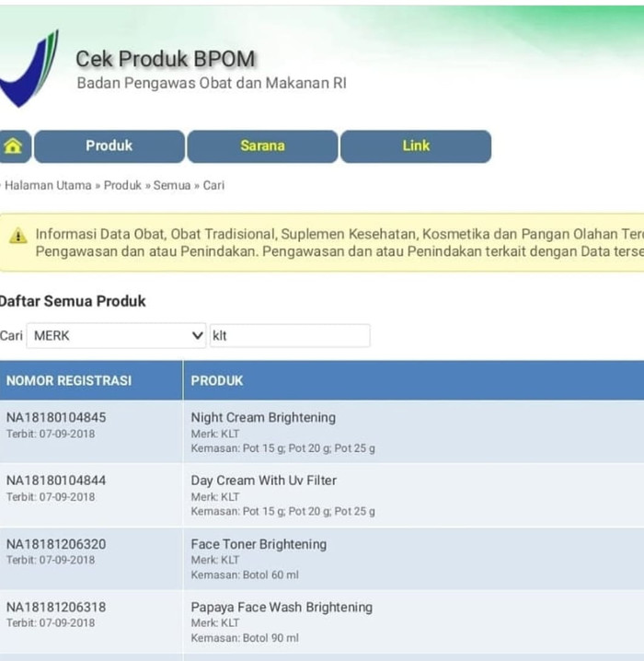Open the Day Cream With Uv Filter product
Image resolution: width=644 pixels, height=661 pixels.
click(264, 481)
